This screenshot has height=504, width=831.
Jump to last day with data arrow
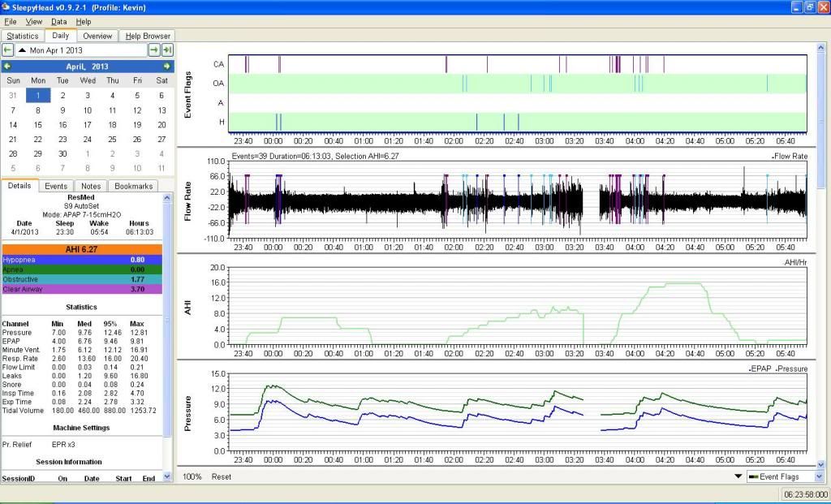point(167,50)
